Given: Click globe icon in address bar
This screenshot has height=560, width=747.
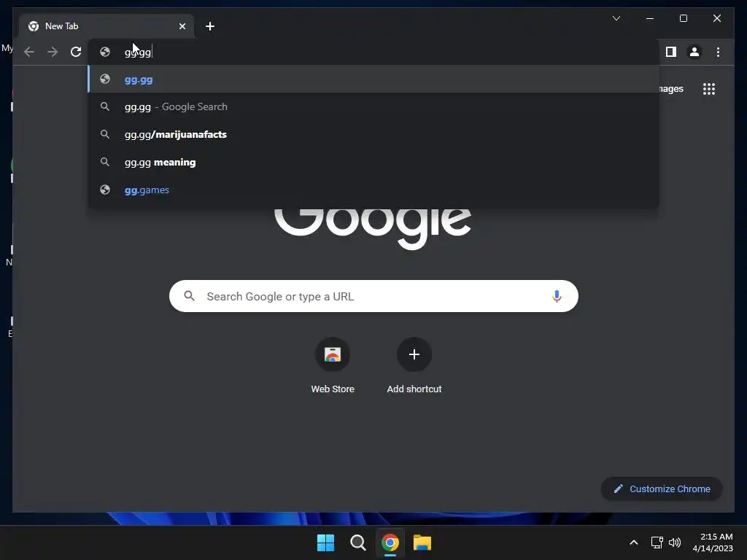Looking at the screenshot, I should (x=105, y=52).
